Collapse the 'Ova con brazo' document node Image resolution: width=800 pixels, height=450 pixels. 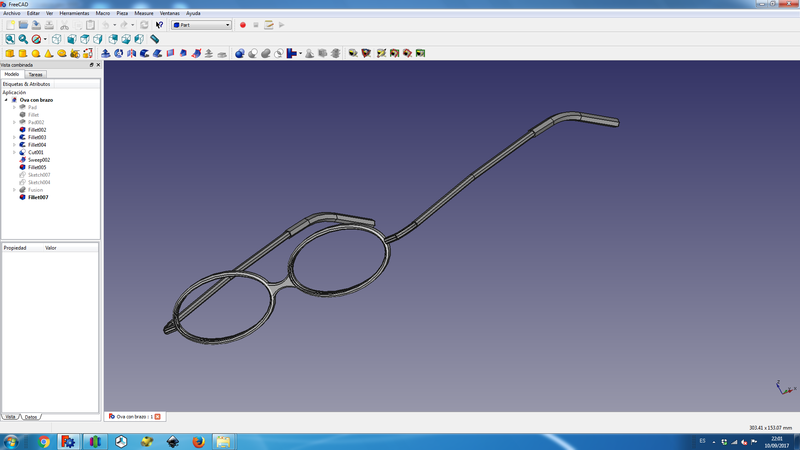(6, 100)
